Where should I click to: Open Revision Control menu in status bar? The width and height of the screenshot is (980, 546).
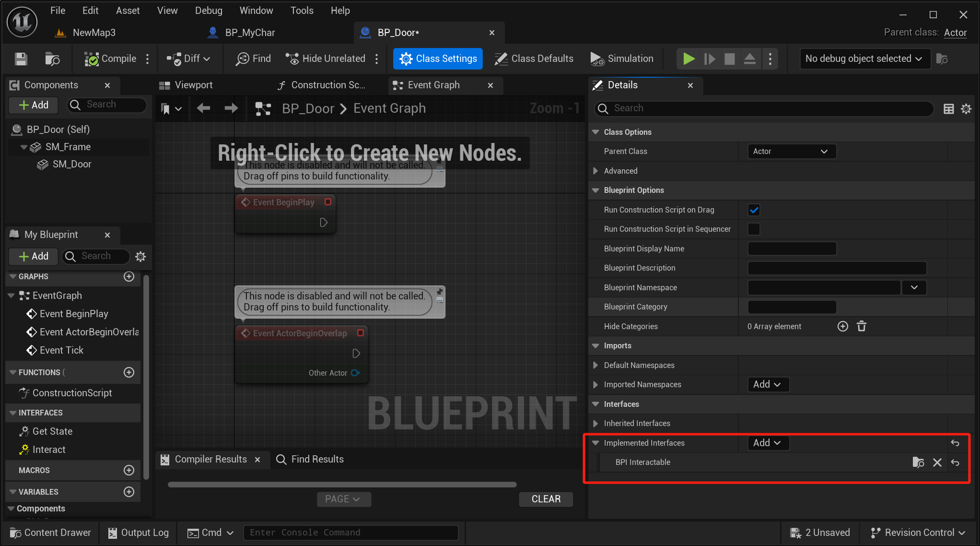(x=918, y=533)
